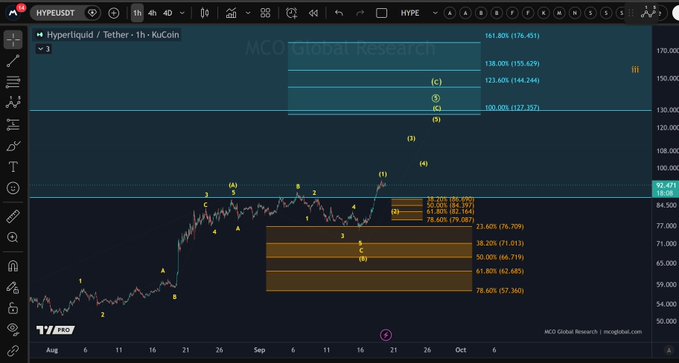Viewport: 679px width, 363px height.
Task: Click the Oct label on time axis
Action: 461,350
